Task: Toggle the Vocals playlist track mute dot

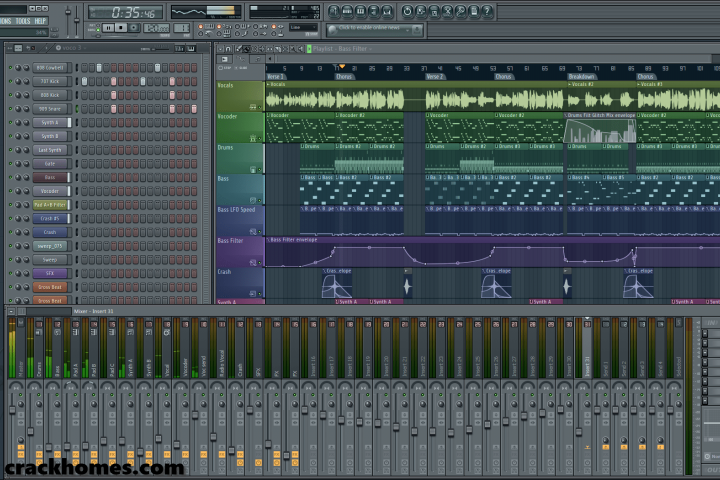Action: point(260,107)
